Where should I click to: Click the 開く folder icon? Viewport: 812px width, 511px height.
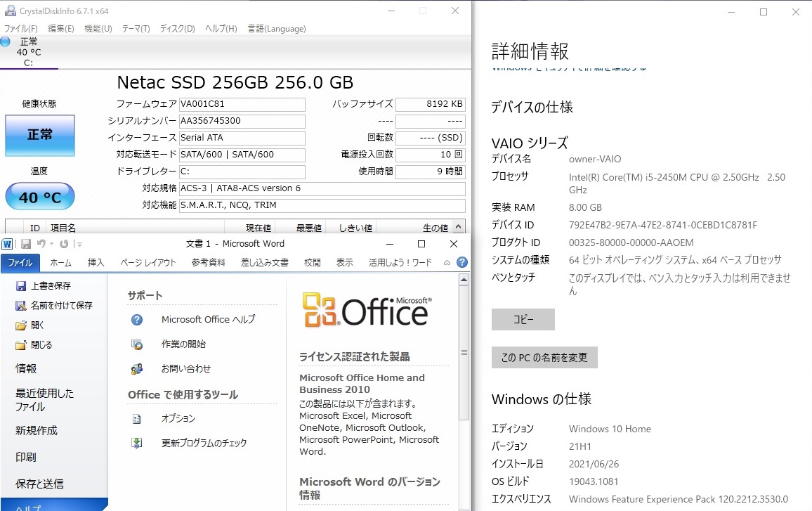click(20, 325)
